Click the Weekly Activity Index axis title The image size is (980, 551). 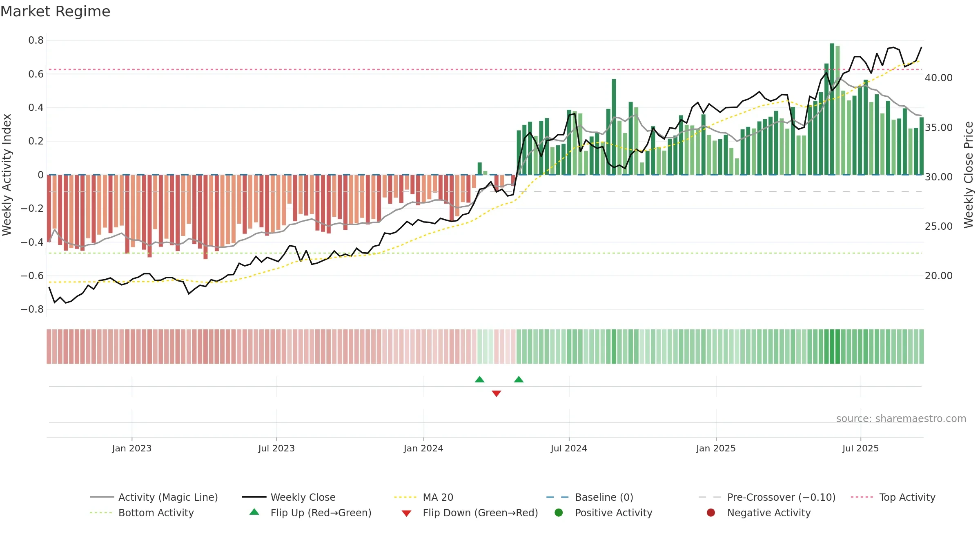click(7, 175)
